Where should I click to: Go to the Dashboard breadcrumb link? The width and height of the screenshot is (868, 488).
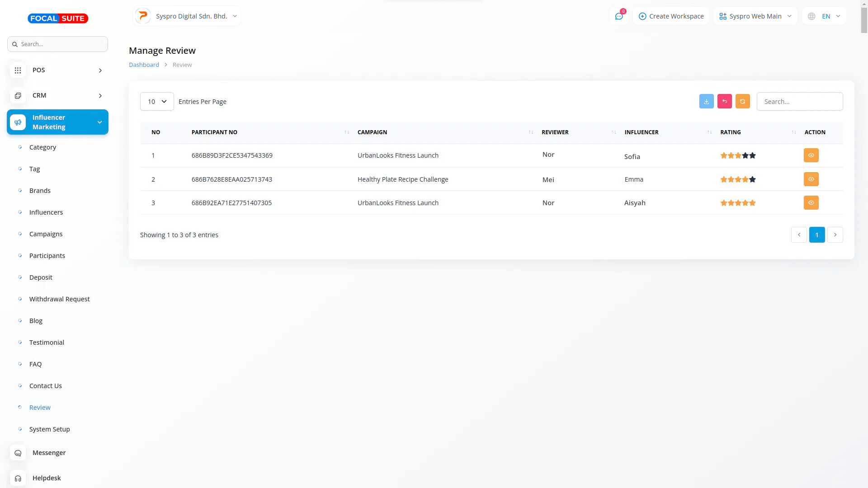tap(144, 65)
